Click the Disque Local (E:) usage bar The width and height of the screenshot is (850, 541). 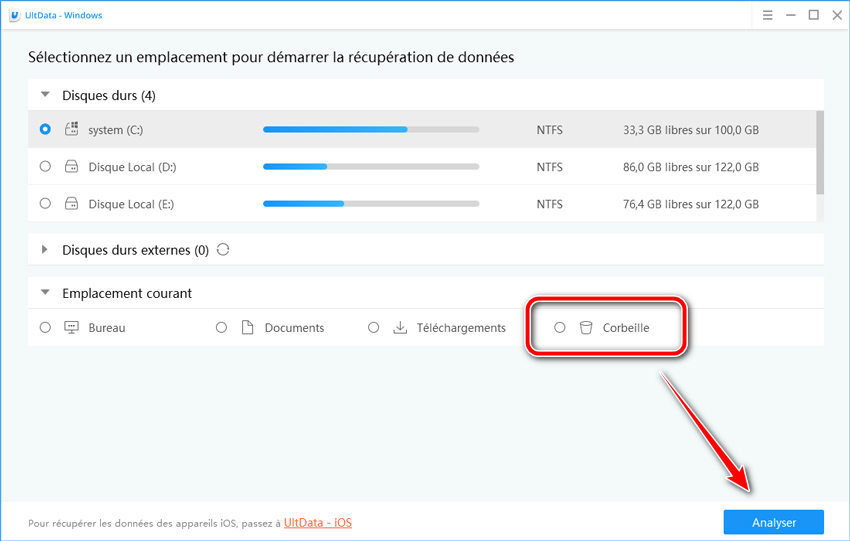pyautogui.click(x=371, y=204)
